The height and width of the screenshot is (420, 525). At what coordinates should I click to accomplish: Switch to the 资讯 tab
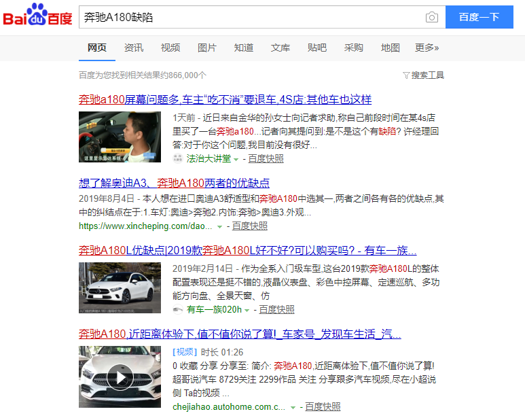(x=134, y=48)
